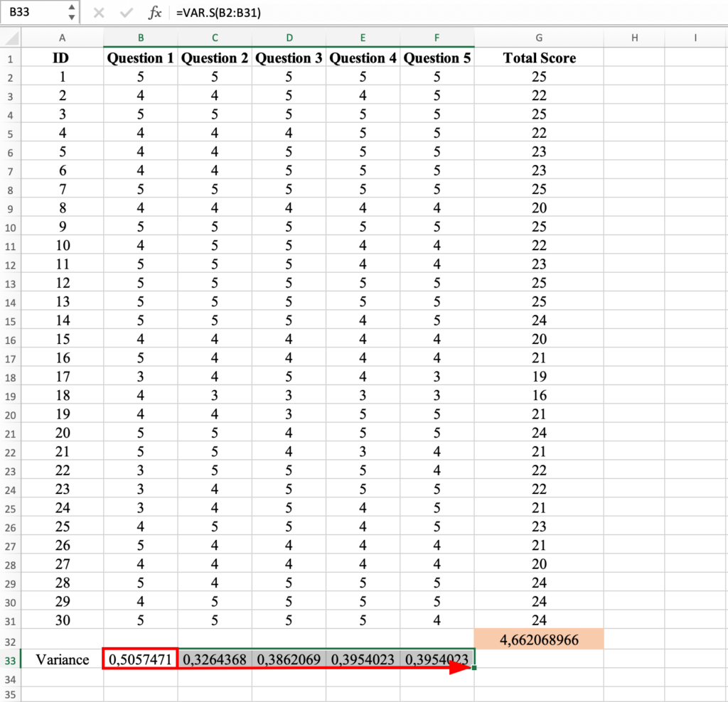
Task: Click the Cancel (X) icon beside the formula bar
Action: (98, 12)
